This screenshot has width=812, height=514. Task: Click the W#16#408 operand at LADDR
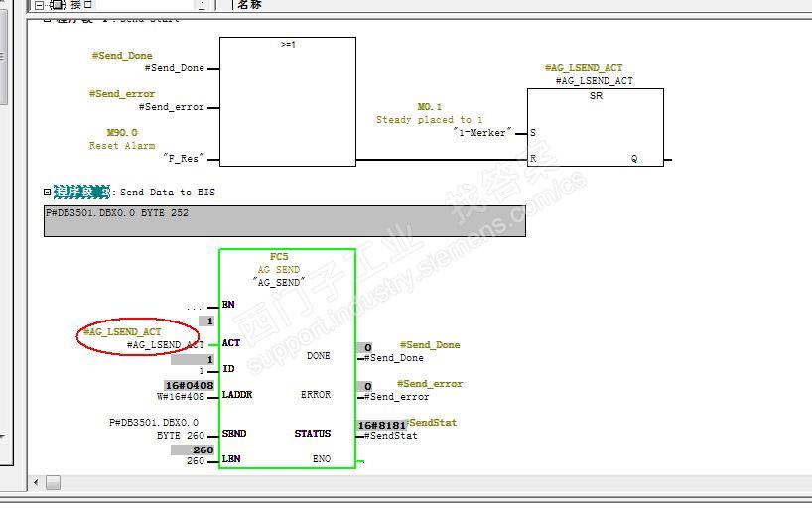click(x=181, y=397)
